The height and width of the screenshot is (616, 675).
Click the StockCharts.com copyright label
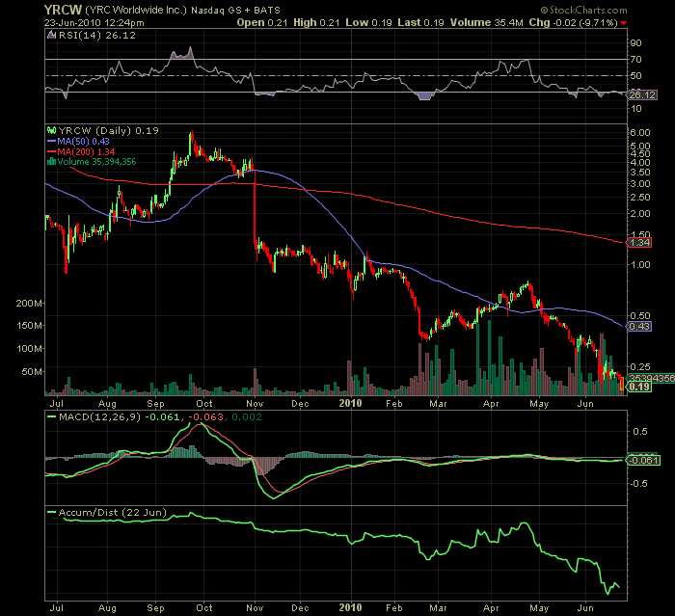tap(583, 10)
